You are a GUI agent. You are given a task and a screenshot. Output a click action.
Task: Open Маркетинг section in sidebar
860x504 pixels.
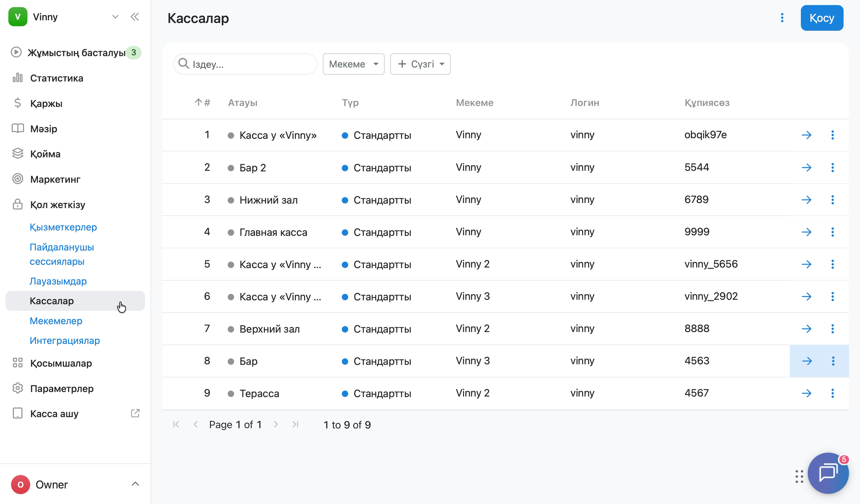[x=55, y=179]
